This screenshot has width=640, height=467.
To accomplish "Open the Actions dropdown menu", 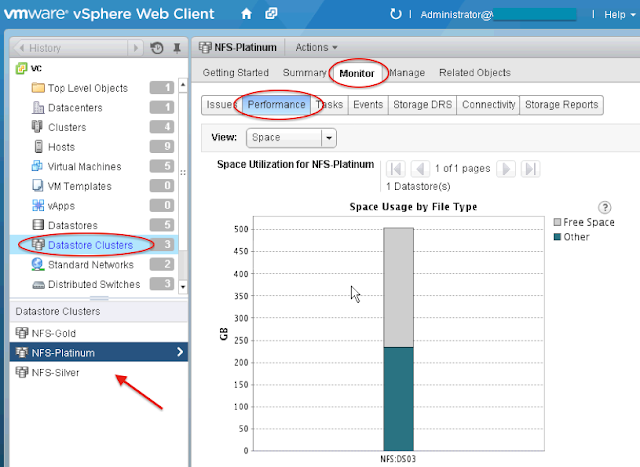I will pyautogui.click(x=316, y=48).
